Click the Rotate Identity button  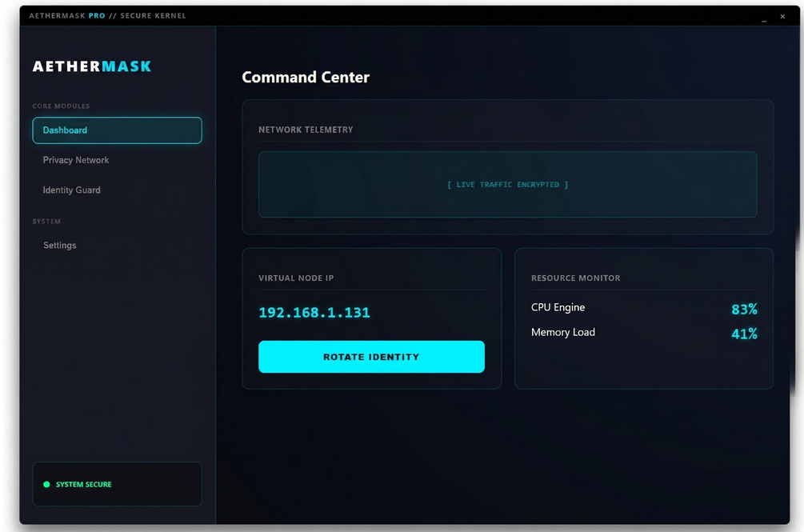[x=371, y=357]
